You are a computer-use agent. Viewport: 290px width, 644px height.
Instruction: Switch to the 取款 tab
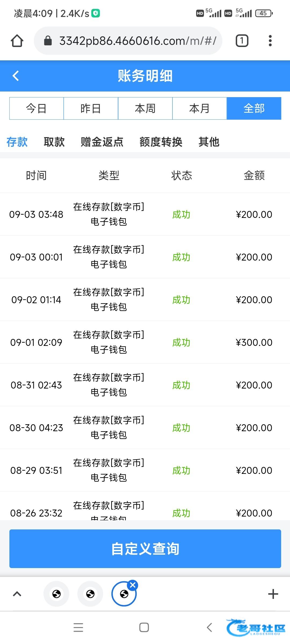[x=54, y=142]
